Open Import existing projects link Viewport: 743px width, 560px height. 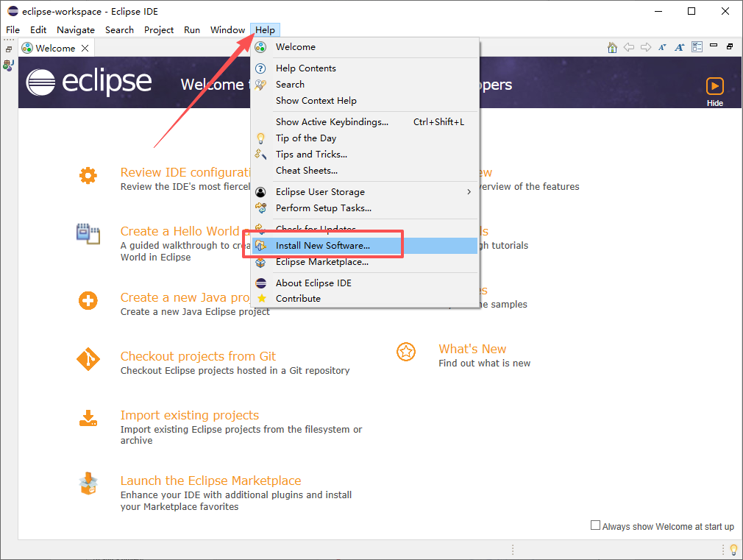190,415
